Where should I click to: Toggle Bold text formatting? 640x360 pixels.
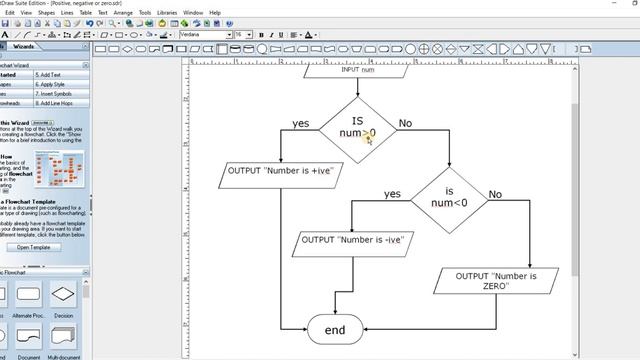click(261, 35)
